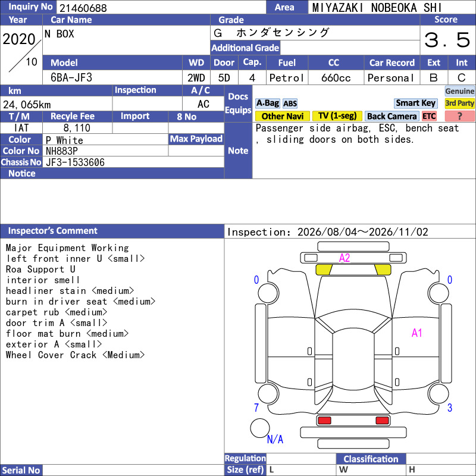Click the A1 marker on car diagram
This screenshot has width=476, height=476.
[417, 333]
